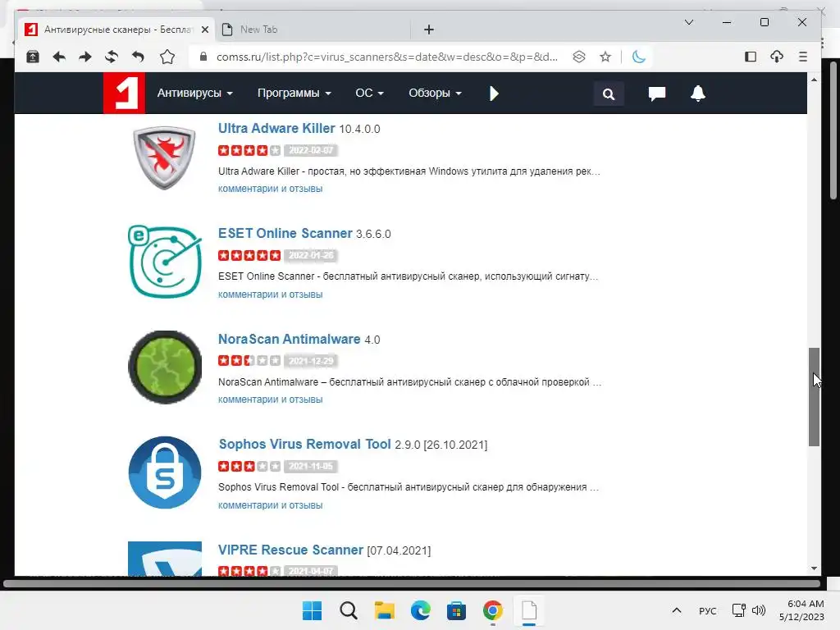This screenshot has width=840, height=630.
Task: Open the browser hamburger menu
Action: point(802,57)
